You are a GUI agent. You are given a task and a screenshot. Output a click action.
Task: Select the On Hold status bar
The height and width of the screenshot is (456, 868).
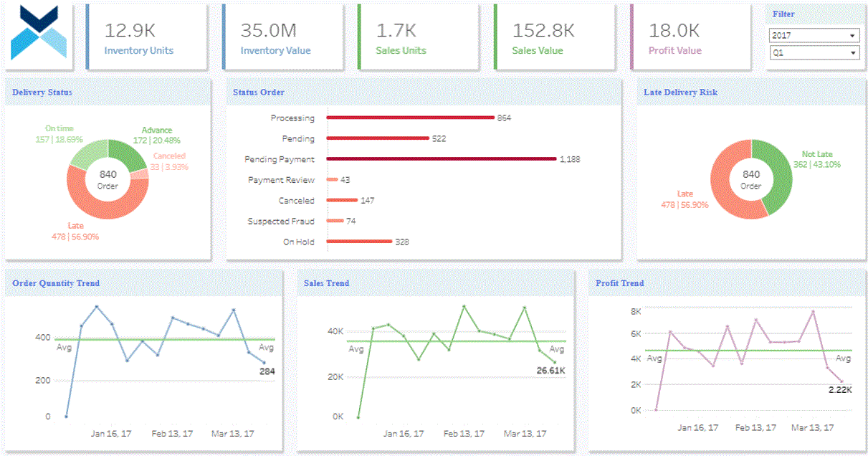(359, 242)
